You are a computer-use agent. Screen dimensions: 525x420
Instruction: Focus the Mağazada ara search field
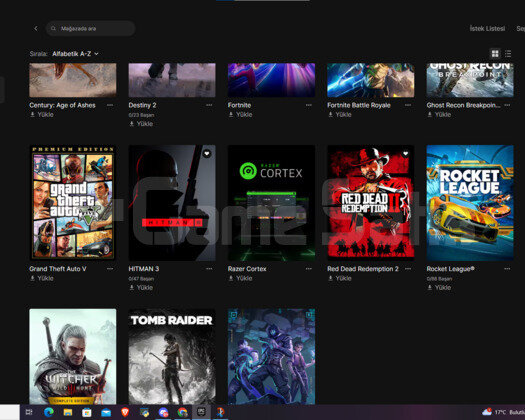pos(90,28)
